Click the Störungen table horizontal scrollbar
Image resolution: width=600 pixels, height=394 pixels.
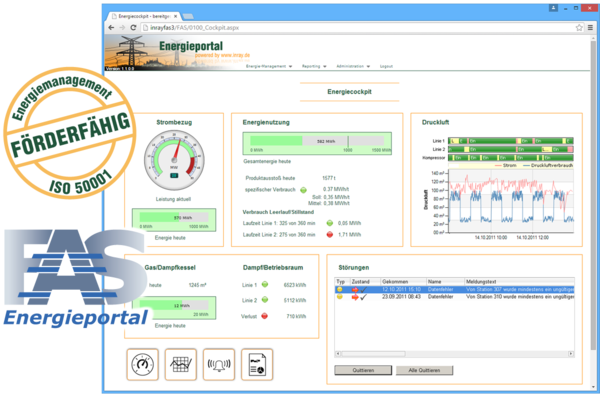(x=455, y=354)
